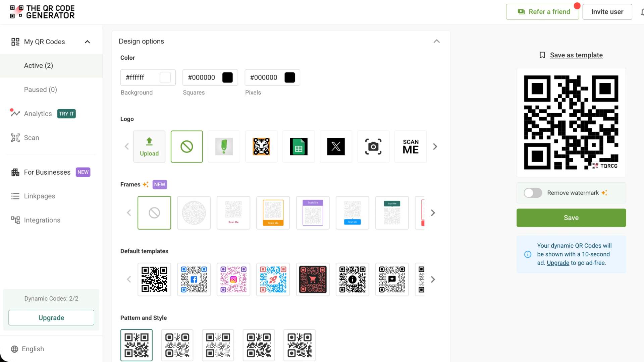The width and height of the screenshot is (644, 362).
Task: Open the Squares color swatch
Action: click(x=227, y=77)
